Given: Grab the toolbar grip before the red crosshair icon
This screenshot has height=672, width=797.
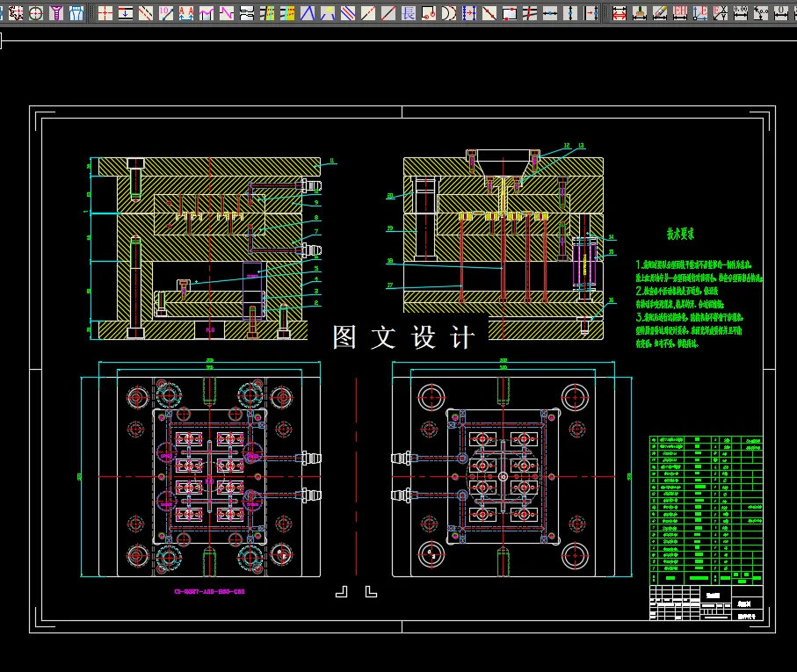Looking at the screenshot, I should coord(91,12).
